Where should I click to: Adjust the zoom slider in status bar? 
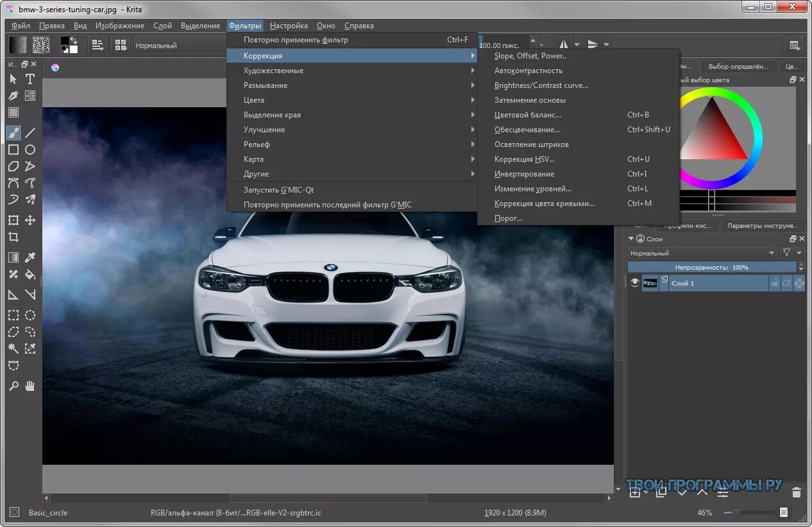[749, 512]
